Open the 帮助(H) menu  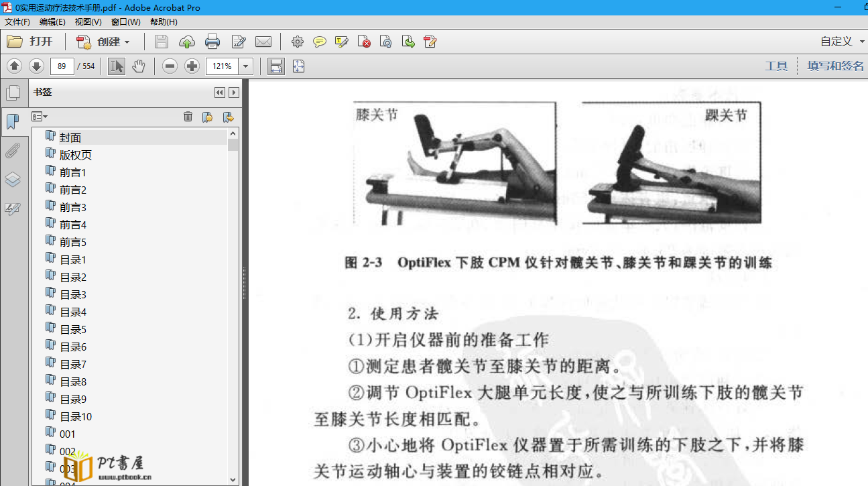pyautogui.click(x=164, y=21)
